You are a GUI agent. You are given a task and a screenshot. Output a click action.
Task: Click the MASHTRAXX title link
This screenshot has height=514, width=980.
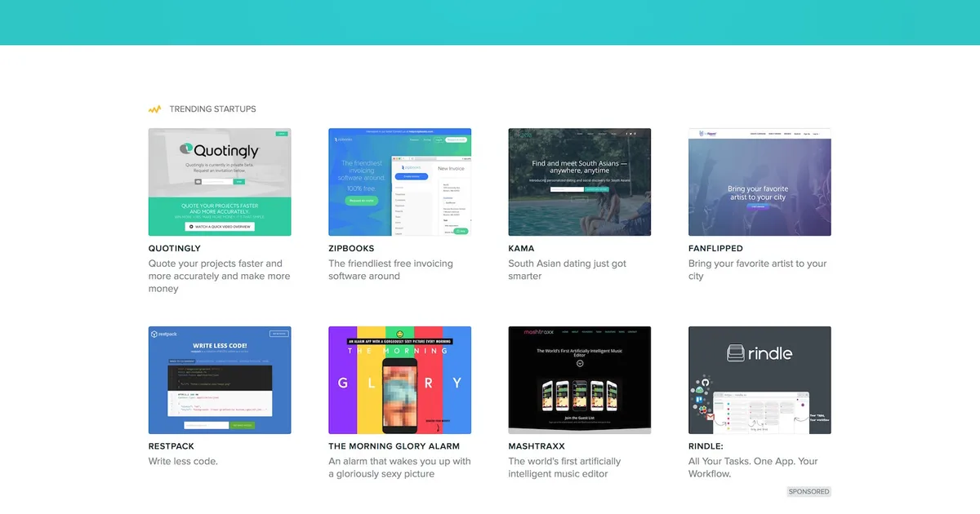click(x=537, y=446)
